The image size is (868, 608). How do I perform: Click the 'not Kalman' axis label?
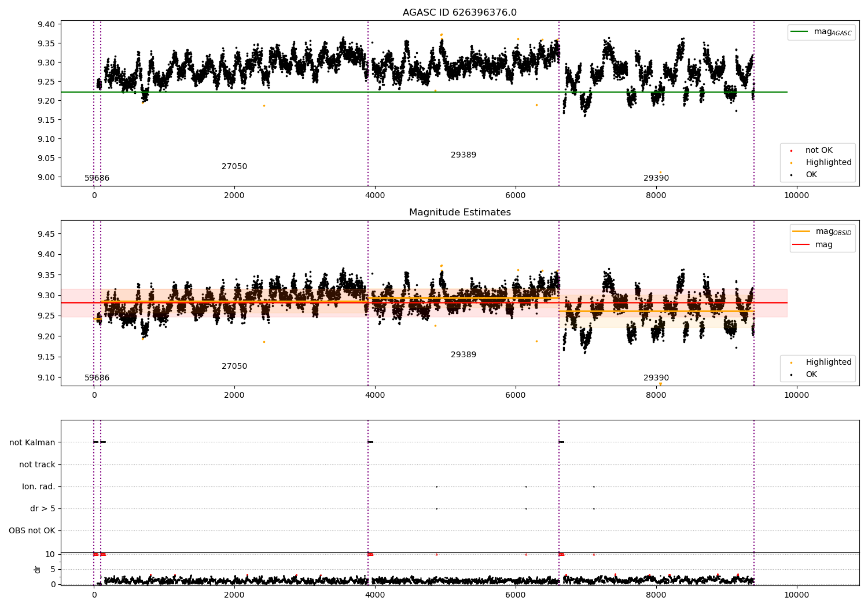pos(32,442)
